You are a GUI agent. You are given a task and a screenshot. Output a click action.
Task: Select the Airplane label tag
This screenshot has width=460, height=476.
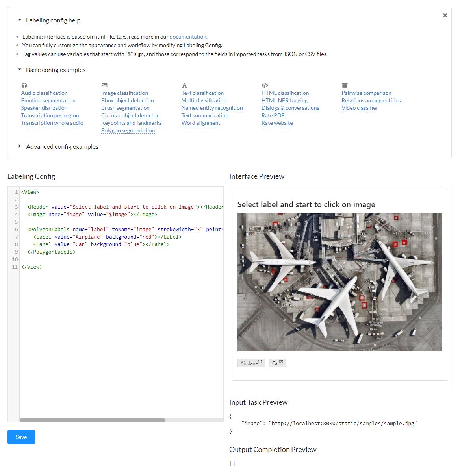[251, 363]
